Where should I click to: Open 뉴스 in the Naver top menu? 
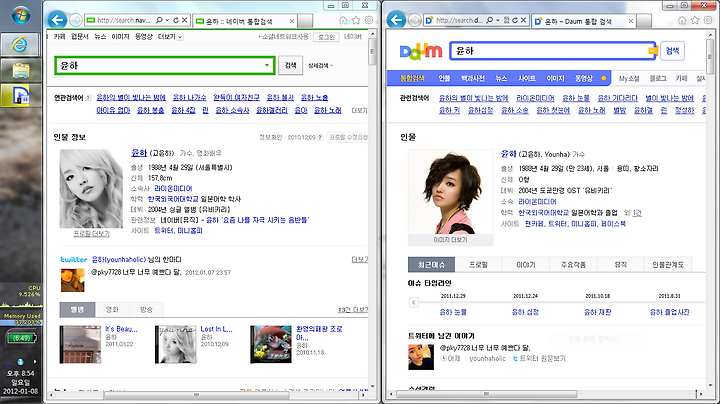pyautogui.click(x=100, y=37)
